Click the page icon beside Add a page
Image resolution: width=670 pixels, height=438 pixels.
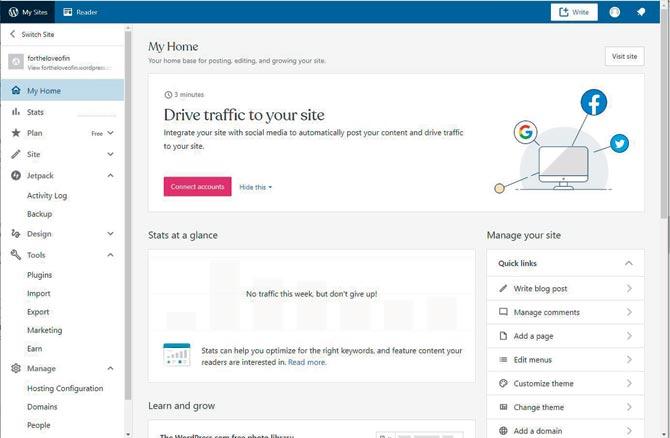503,336
